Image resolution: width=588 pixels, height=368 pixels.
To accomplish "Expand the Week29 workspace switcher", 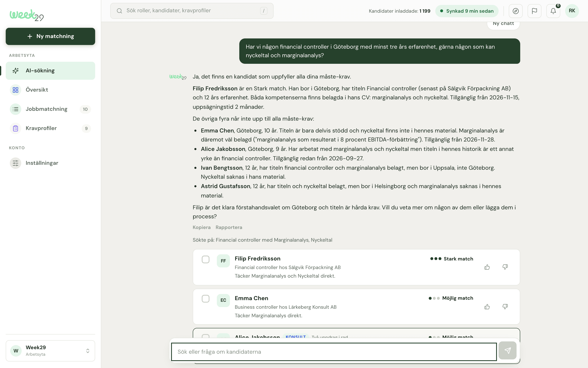I will click(50, 351).
